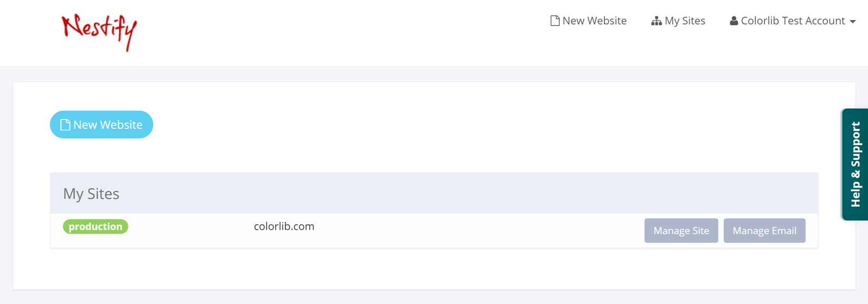868x304 pixels.
Task: Click empty space in the colorlib.com row
Action: 461,231
